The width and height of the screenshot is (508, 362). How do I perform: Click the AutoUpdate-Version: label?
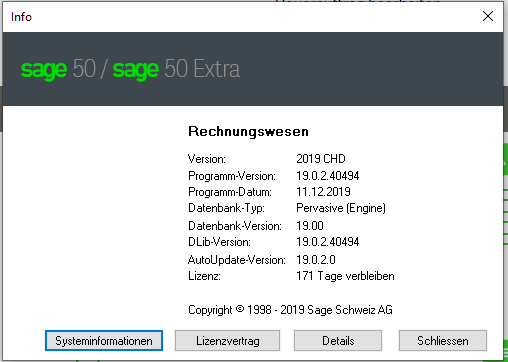[237, 260]
